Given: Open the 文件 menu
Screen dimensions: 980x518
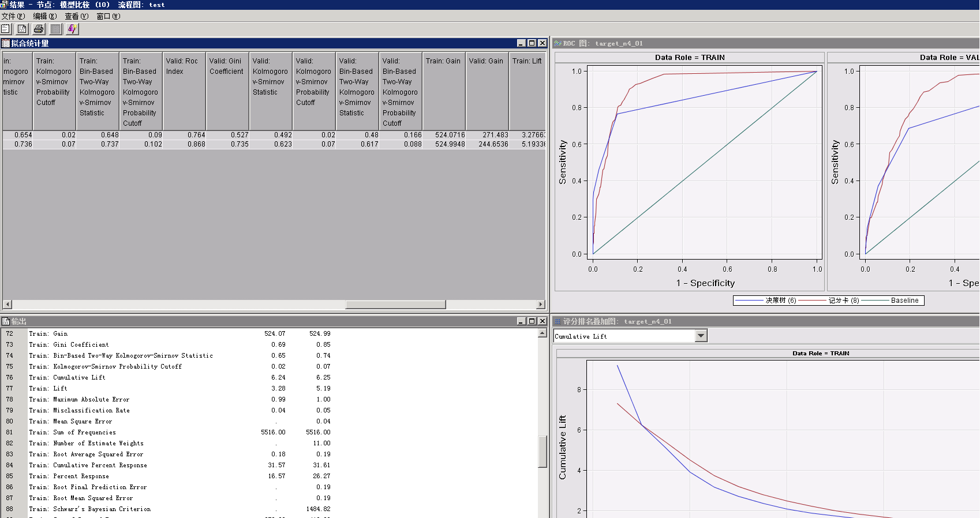Looking at the screenshot, I should click(x=13, y=16).
